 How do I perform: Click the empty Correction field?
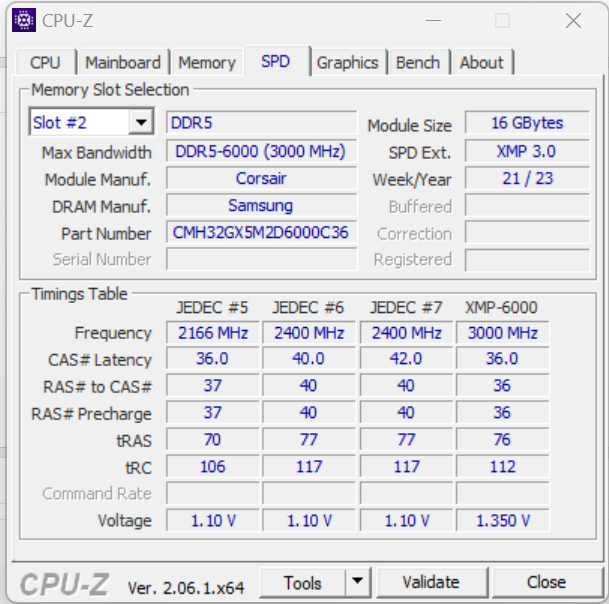[x=527, y=233]
